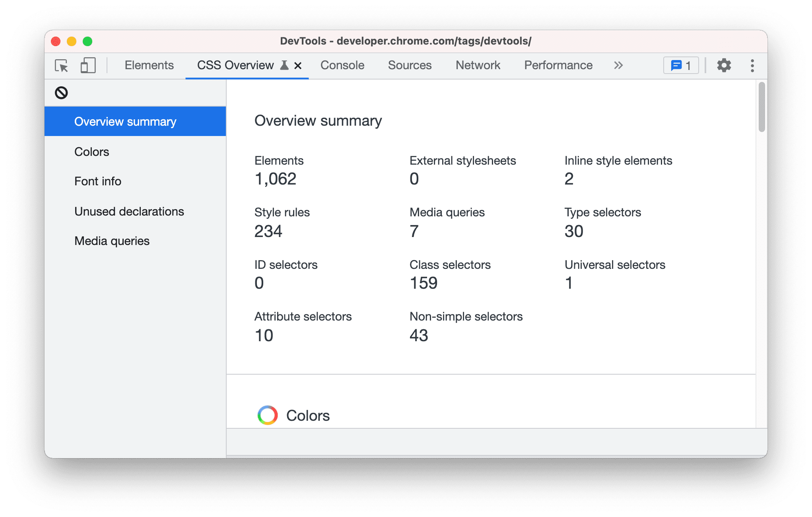The height and width of the screenshot is (517, 812).
Task: Click the element inspector icon
Action: point(62,66)
